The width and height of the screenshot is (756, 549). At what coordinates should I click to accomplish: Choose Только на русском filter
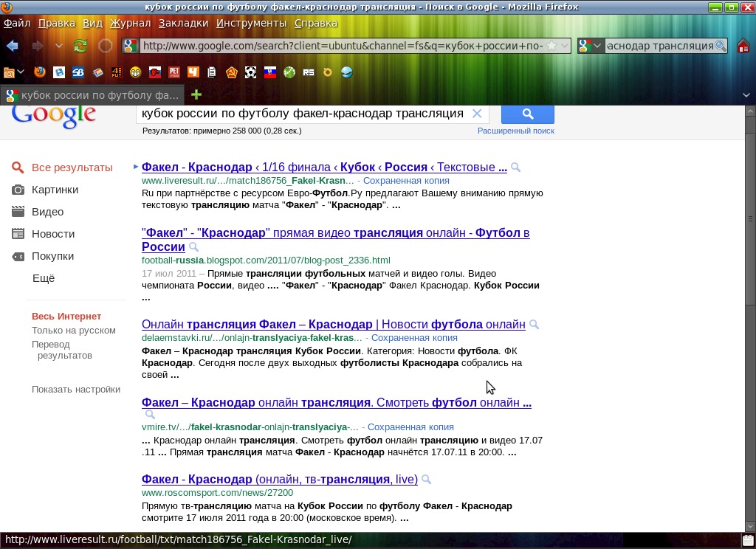pos(74,330)
